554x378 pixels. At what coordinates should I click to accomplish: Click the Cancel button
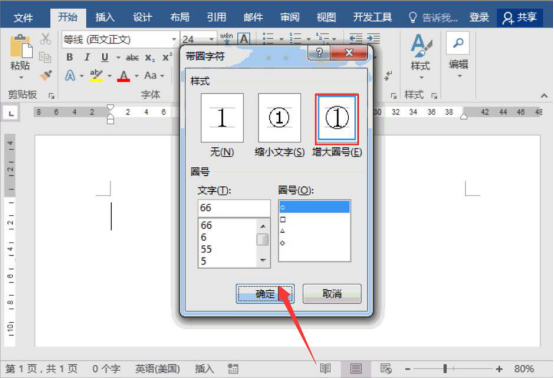pyautogui.click(x=332, y=294)
